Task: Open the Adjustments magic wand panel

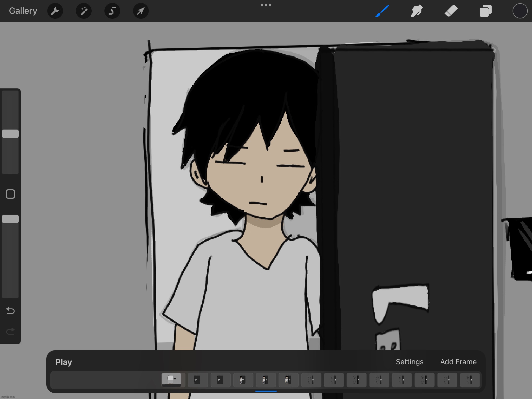Action: point(84,11)
